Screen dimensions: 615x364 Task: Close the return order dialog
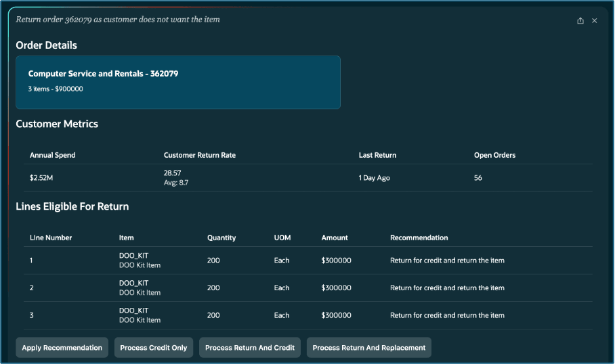[594, 21]
